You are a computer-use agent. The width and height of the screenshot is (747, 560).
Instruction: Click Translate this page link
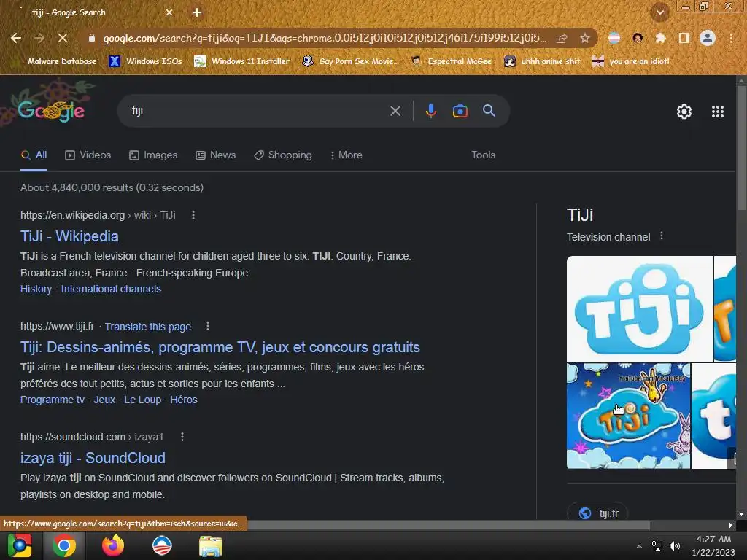click(147, 327)
